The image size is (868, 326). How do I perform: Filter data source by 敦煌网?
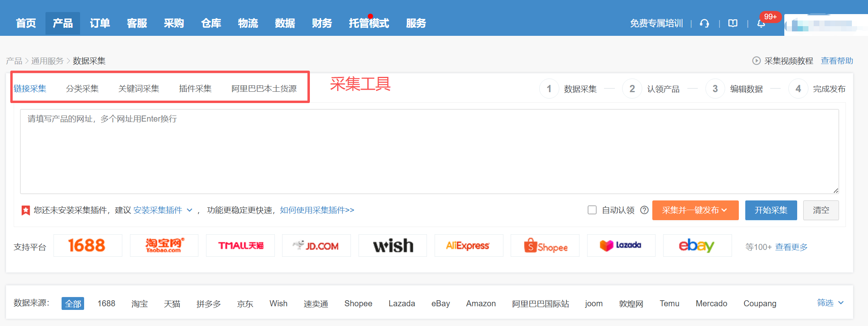tap(631, 303)
